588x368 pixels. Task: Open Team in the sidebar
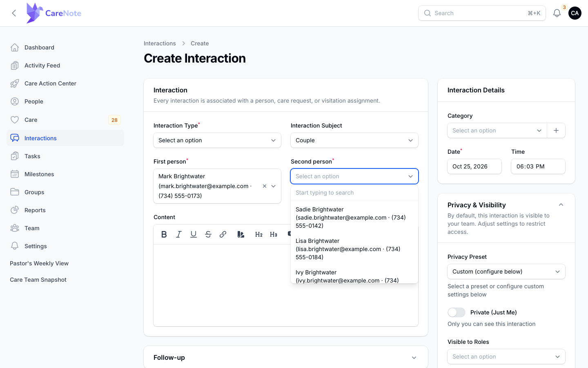[x=65, y=228]
